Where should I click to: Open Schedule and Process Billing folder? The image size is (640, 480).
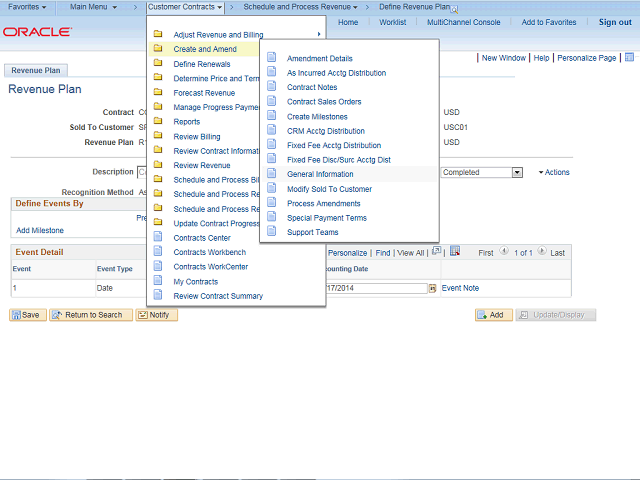click(216, 180)
